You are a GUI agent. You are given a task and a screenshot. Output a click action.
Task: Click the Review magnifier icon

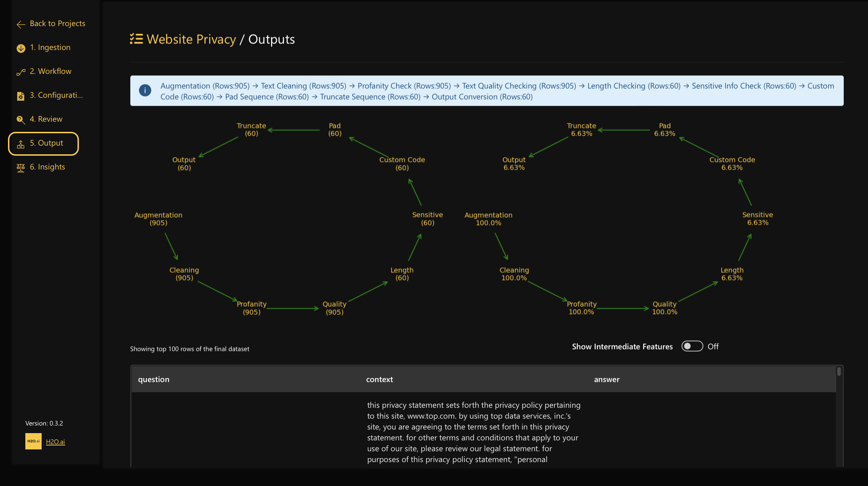click(21, 120)
